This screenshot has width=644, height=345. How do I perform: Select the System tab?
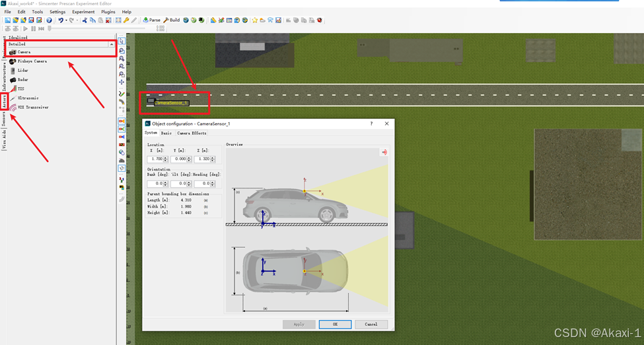pos(151,133)
